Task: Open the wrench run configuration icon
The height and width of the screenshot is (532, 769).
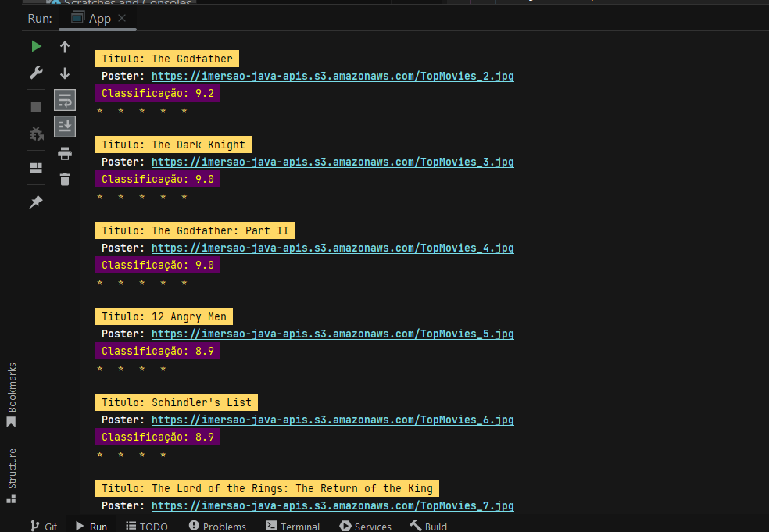Action: click(36, 73)
